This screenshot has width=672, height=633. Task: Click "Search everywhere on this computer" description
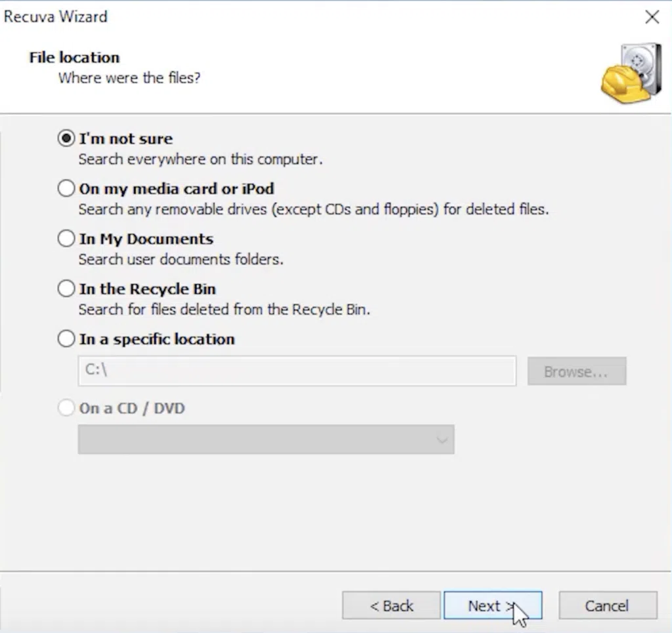(200, 159)
